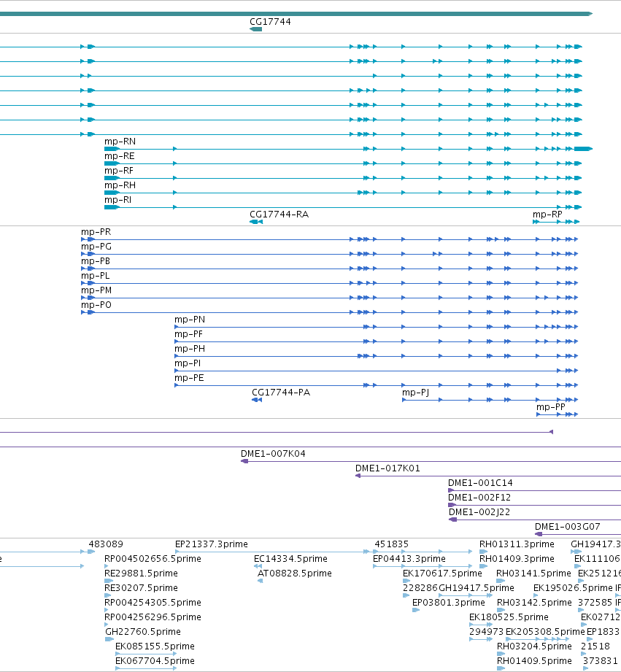Select the CG17744 gene label
621x672 pixels.
click(270, 21)
